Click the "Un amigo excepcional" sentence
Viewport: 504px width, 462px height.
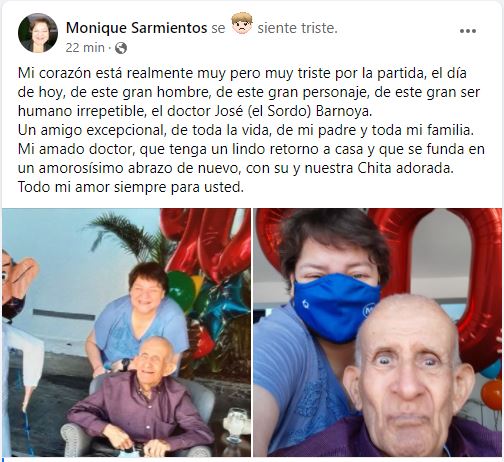click(x=246, y=130)
